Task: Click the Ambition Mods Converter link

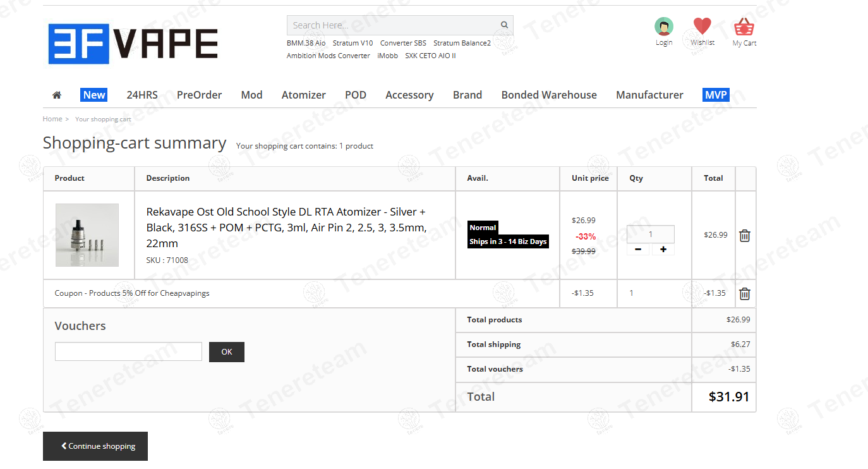Action: (x=329, y=56)
